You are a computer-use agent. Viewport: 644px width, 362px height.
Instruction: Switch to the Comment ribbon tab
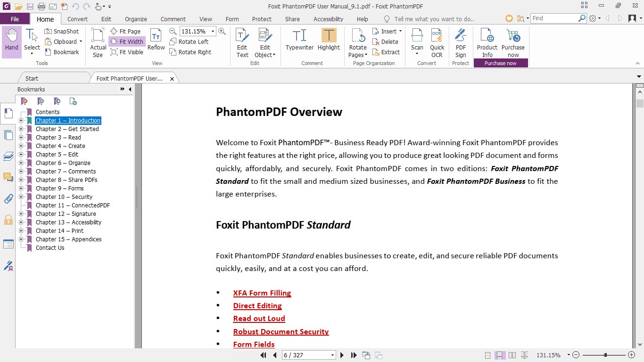[173, 19]
